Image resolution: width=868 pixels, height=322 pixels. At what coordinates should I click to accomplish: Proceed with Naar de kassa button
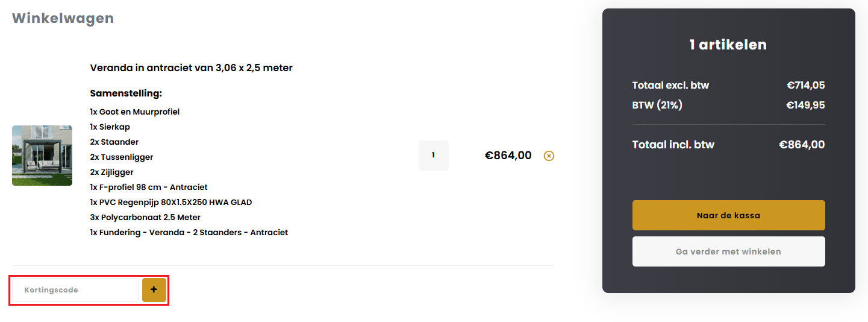click(x=728, y=215)
